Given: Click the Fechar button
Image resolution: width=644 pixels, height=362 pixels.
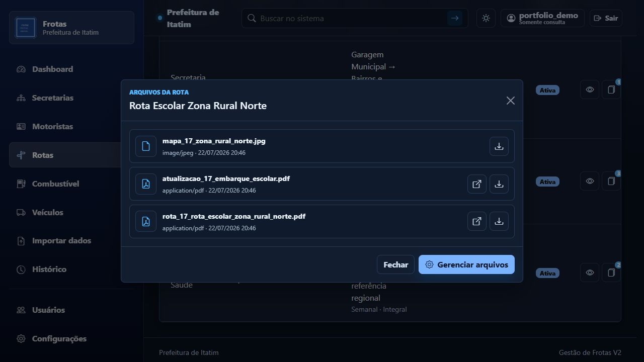Looking at the screenshot, I should click(x=395, y=264).
